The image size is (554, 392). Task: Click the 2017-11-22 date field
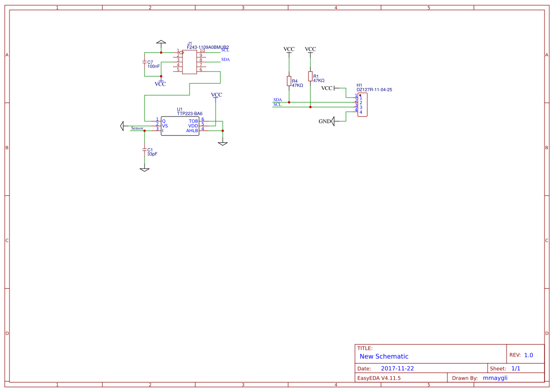tap(398, 367)
